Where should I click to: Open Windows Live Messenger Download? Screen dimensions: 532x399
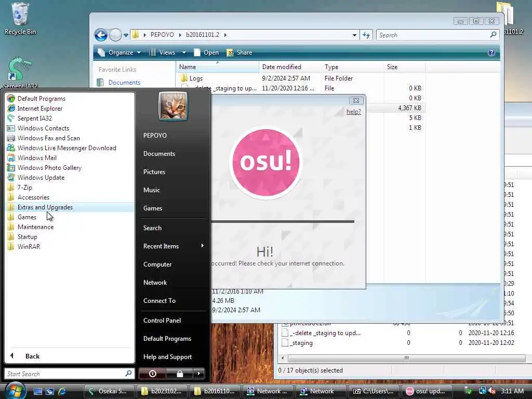point(66,148)
